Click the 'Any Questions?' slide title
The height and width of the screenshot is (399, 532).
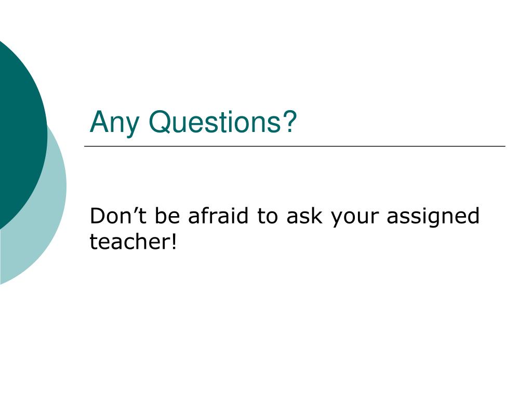[x=193, y=123]
